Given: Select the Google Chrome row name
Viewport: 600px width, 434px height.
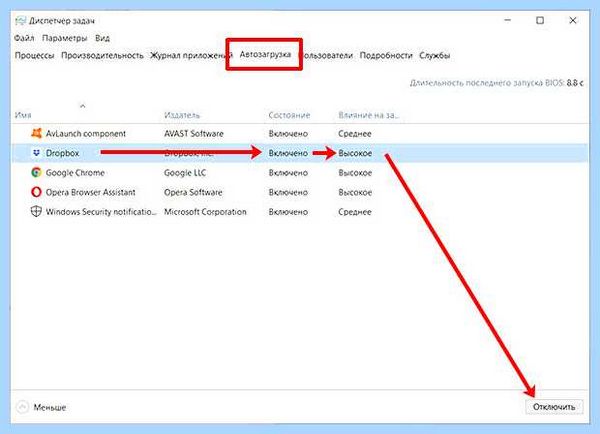Looking at the screenshot, I should (x=75, y=173).
